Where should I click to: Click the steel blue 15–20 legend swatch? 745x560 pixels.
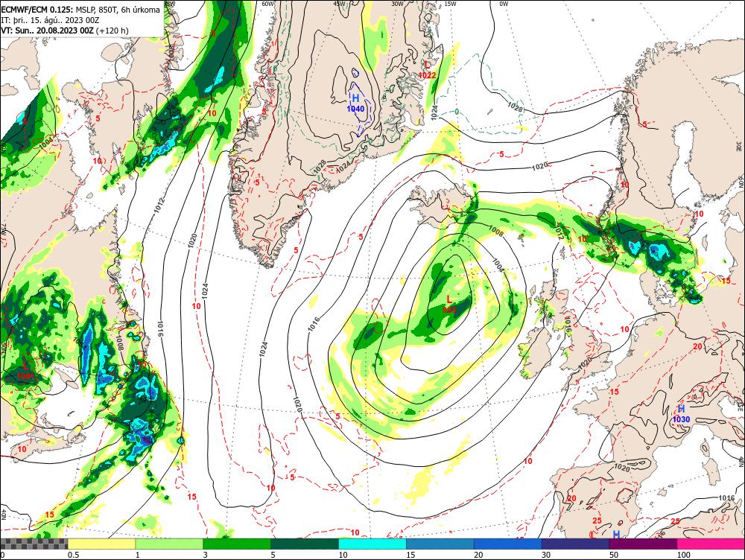(x=440, y=544)
